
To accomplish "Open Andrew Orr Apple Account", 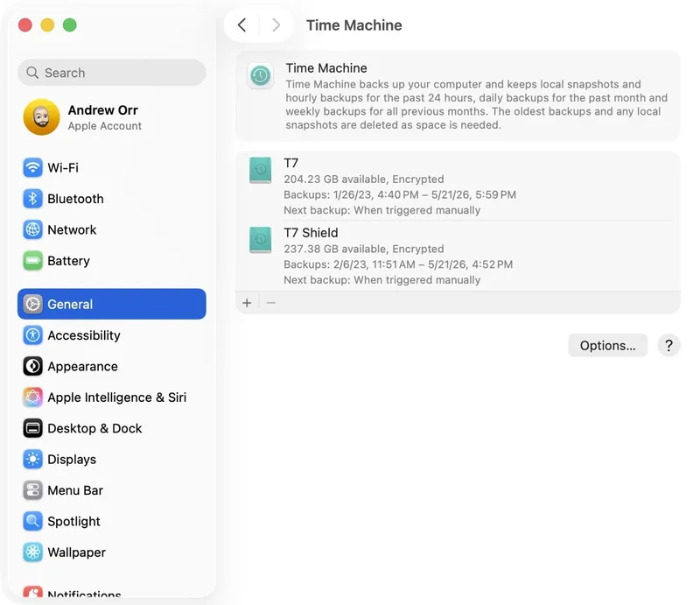I will [x=112, y=117].
